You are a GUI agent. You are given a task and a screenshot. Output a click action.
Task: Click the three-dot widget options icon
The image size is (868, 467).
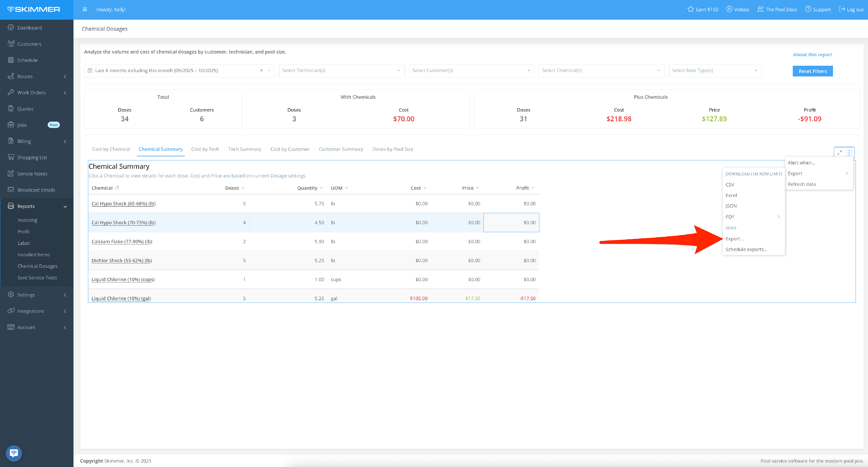coord(849,152)
